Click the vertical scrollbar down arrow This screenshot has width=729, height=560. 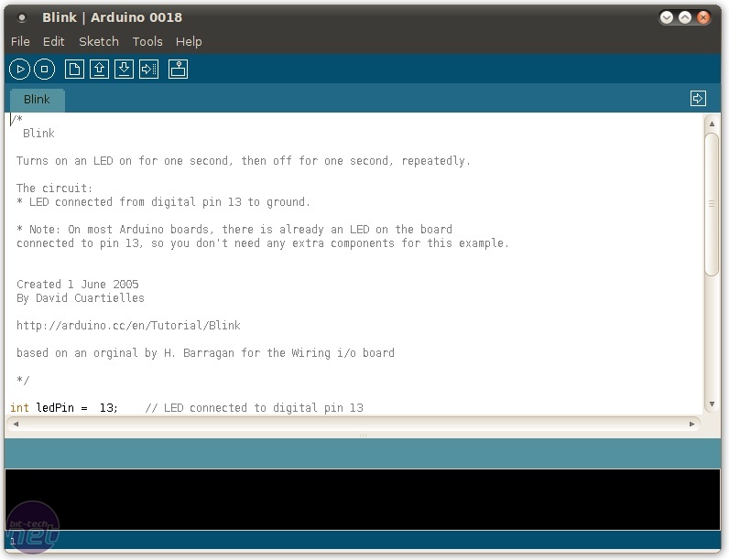tap(712, 404)
